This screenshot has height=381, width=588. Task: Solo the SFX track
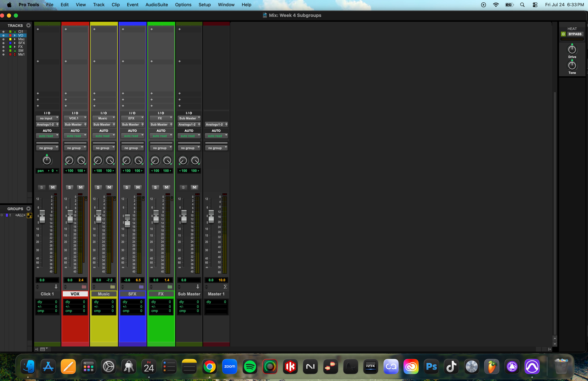(x=127, y=187)
